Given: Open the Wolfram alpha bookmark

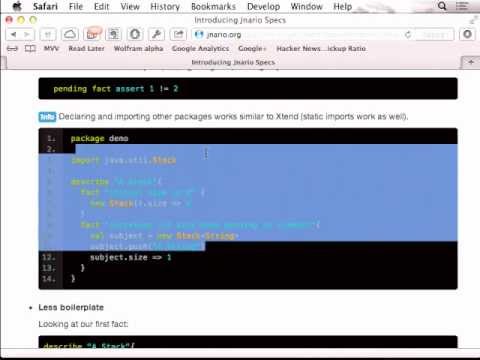Looking at the screenshot, I should 138,49.
